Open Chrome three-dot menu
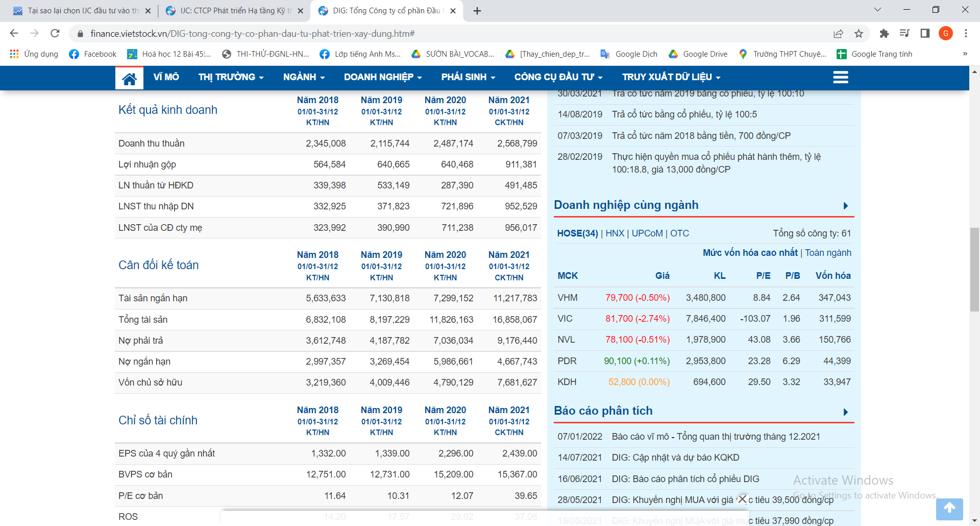 (966, 33)
